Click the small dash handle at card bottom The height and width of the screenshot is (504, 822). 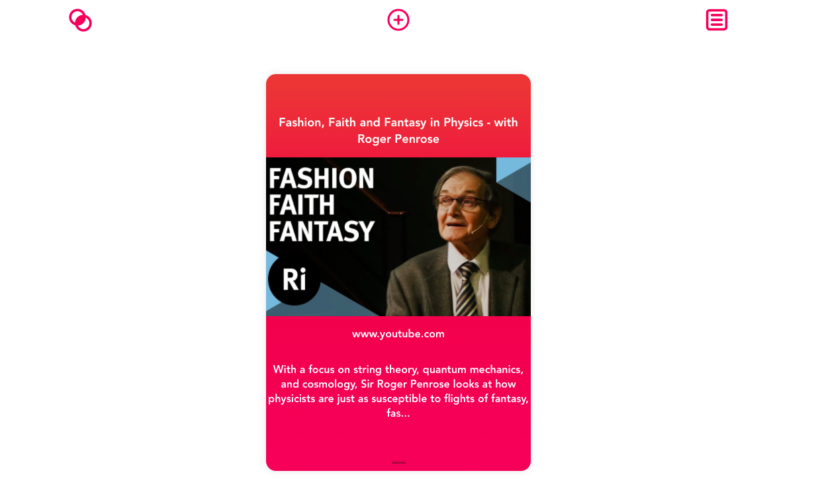coord(398,462)
